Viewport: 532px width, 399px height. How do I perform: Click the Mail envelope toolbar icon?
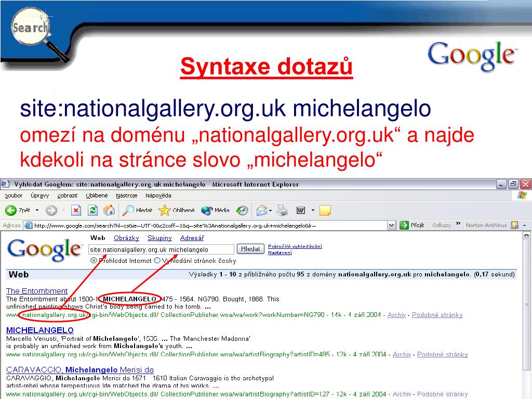261,211
